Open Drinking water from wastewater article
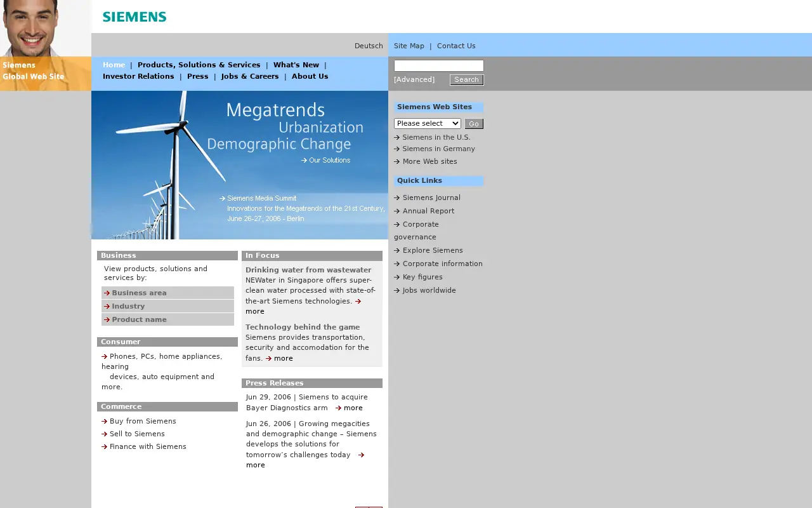This screenshot has width=812, height=508. click(308, 270)
